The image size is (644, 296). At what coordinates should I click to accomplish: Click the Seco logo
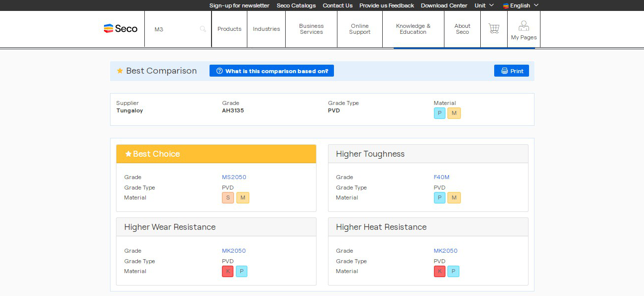pyautogui.click(x=120, y=29)
